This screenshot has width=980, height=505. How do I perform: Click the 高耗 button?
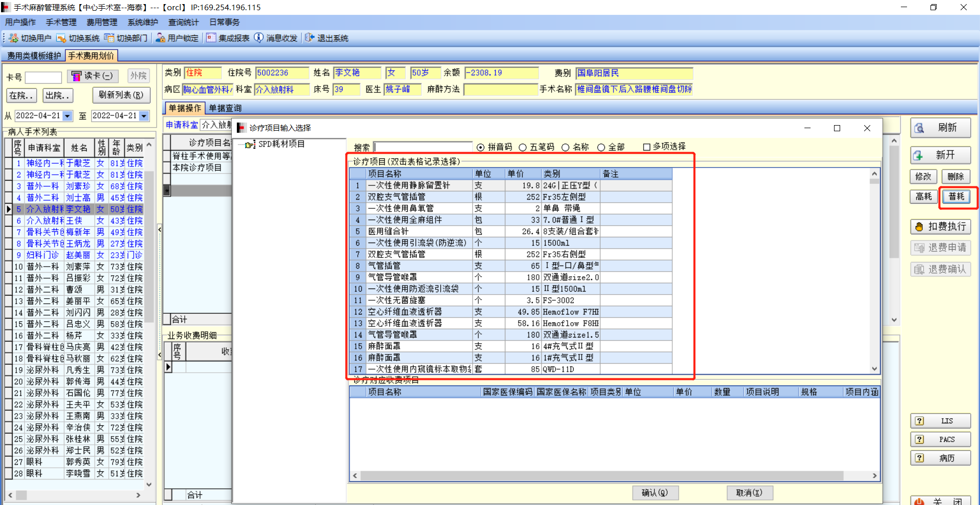(x=924, y=197)
